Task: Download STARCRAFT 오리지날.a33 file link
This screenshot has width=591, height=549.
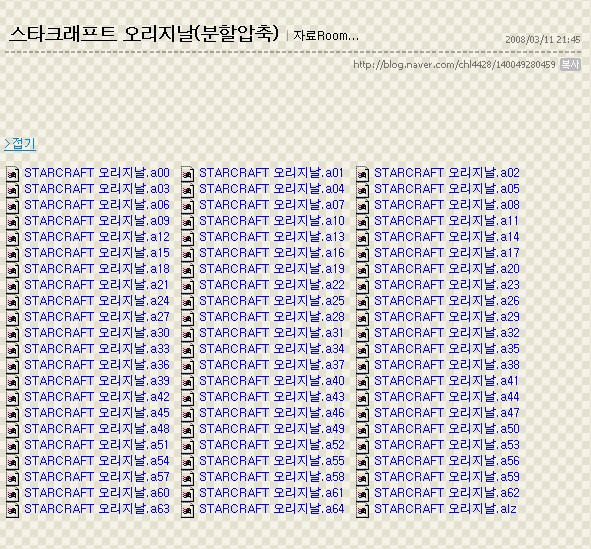Action: pos(97,349)
